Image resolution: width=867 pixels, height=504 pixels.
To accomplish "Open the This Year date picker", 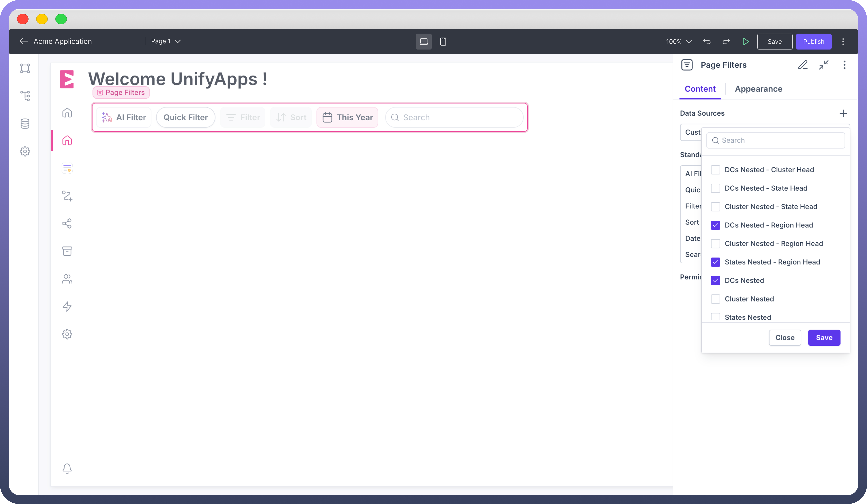I will pyautogui.click(x=347, y=118).
